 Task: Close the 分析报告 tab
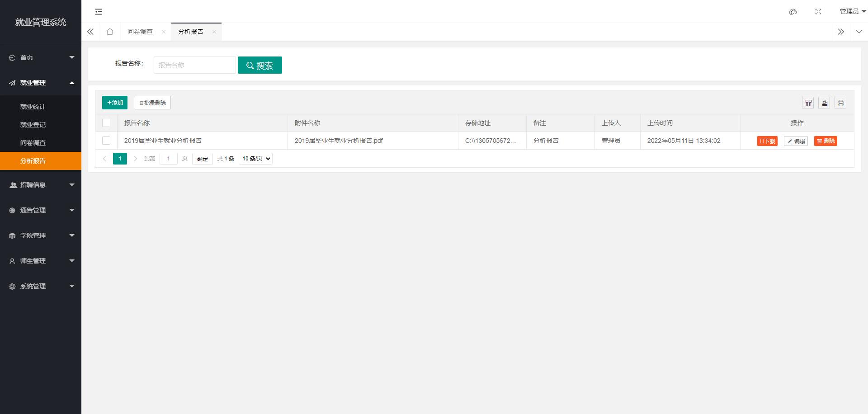214,32
